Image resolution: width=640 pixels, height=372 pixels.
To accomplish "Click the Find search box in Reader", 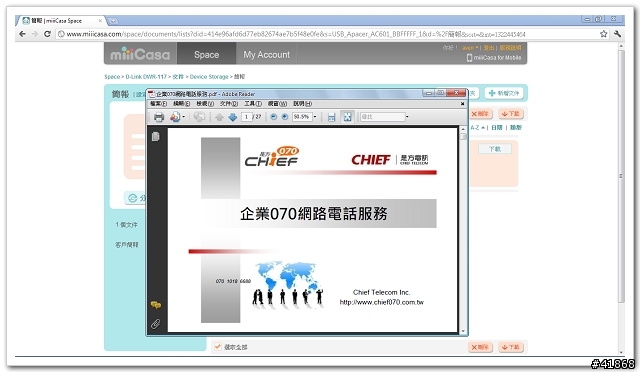I will point(382,117).
